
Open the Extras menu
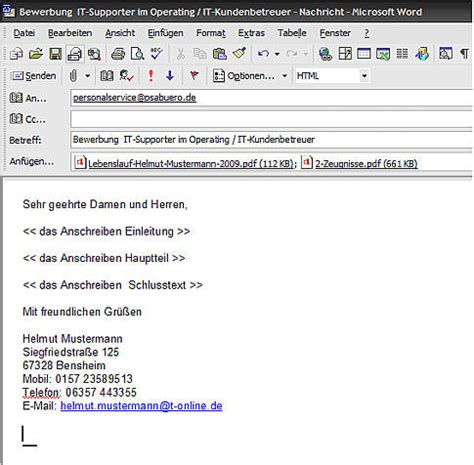click(251, 33)
